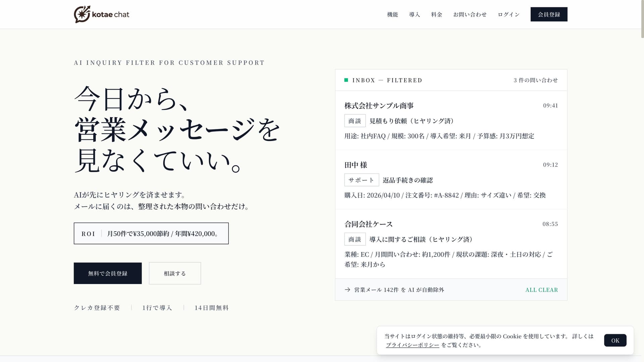644x362 pixels.
Task: Click the ROI savings box
Action: point(151,233)
